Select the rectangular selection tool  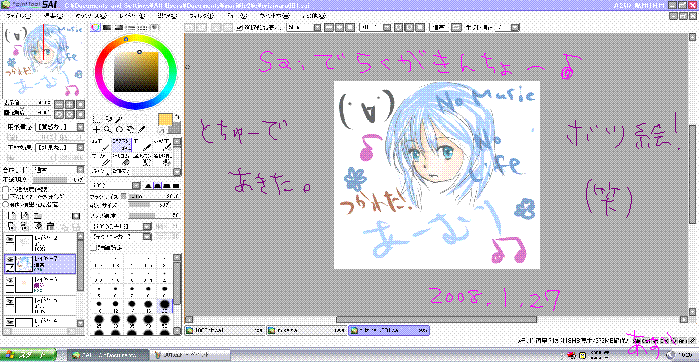coord(97,119)
